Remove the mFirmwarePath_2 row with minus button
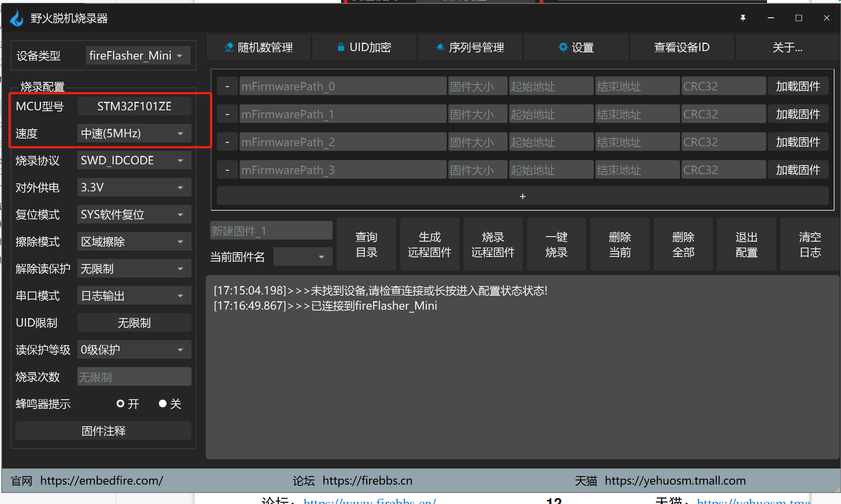The height and width of the screenshot is (504, 841). [227, 142]
